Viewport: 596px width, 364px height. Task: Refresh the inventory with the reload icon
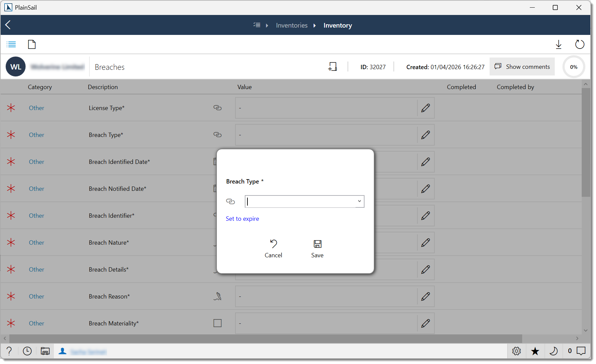[x=580, y=44]
